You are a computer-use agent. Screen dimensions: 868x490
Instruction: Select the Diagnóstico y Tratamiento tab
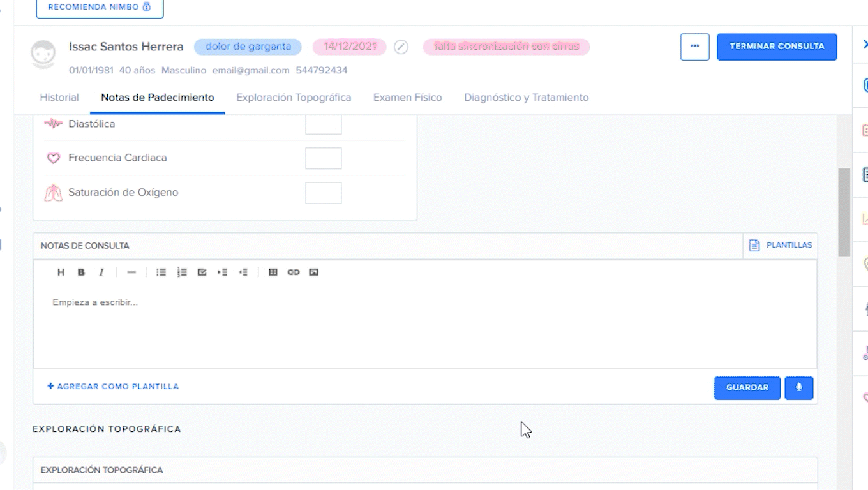[x=526, y=97]
